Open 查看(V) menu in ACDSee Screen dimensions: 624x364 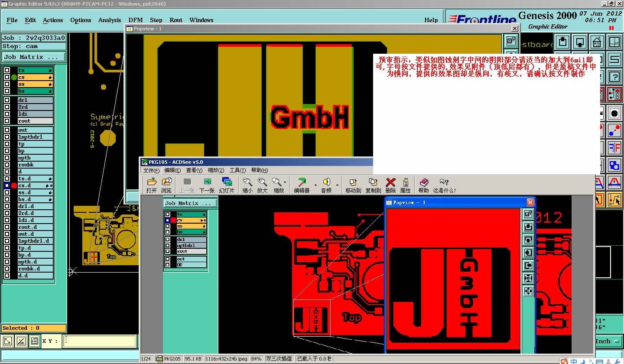click(194, 170)
